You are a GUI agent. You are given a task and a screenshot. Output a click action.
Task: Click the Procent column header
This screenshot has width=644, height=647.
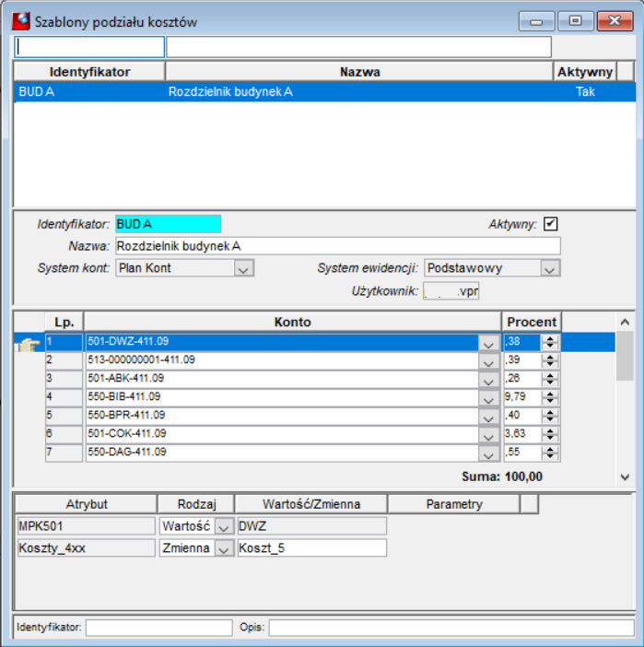(x=532, y=322)
